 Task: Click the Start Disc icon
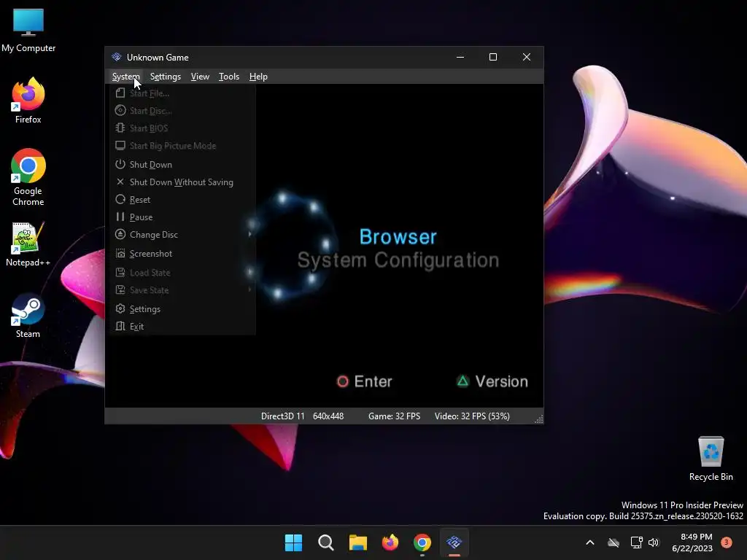[x=120, y=111]
